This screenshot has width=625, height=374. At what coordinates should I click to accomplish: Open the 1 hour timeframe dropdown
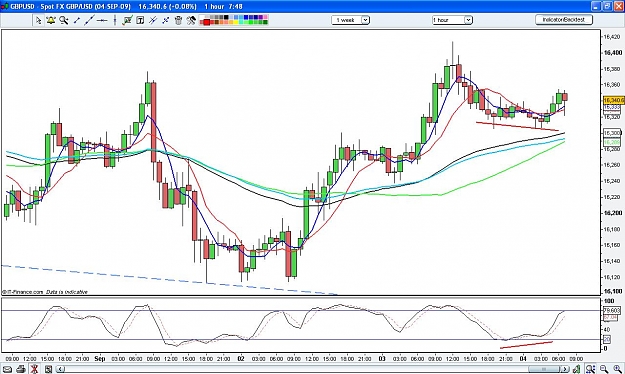click(452, 20)
